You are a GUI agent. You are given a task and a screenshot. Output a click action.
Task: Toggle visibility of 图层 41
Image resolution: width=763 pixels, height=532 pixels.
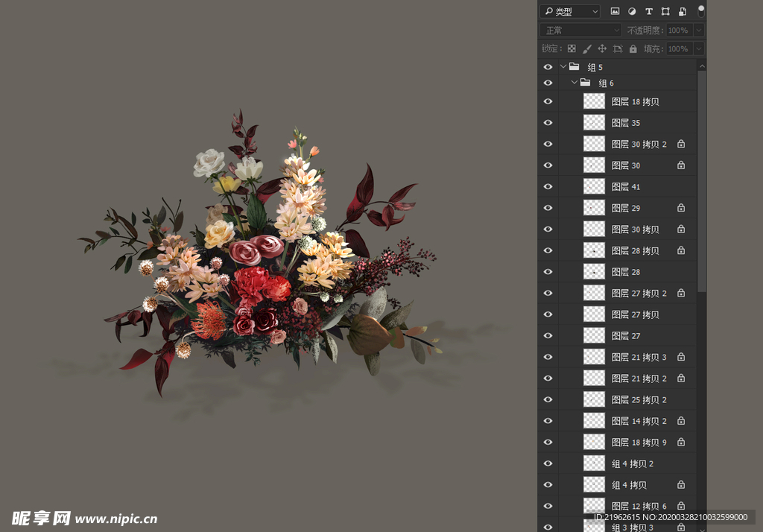(x=548, y=186)
